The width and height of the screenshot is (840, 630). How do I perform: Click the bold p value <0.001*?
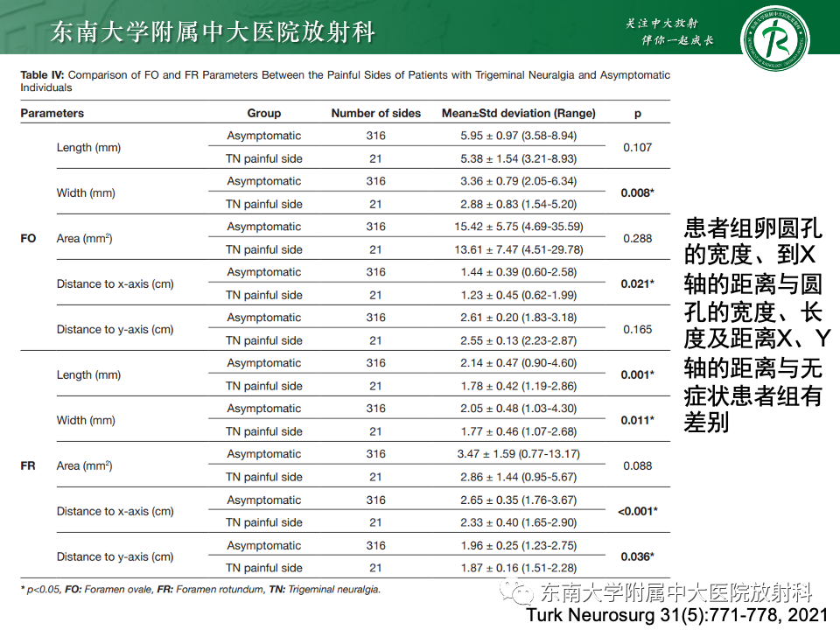(638, 512)
